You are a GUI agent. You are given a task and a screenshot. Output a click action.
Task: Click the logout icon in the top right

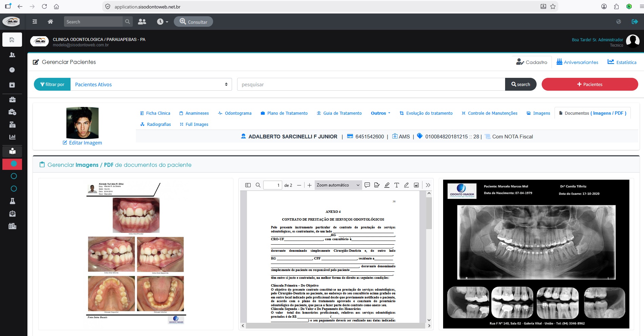pos(635,22)
